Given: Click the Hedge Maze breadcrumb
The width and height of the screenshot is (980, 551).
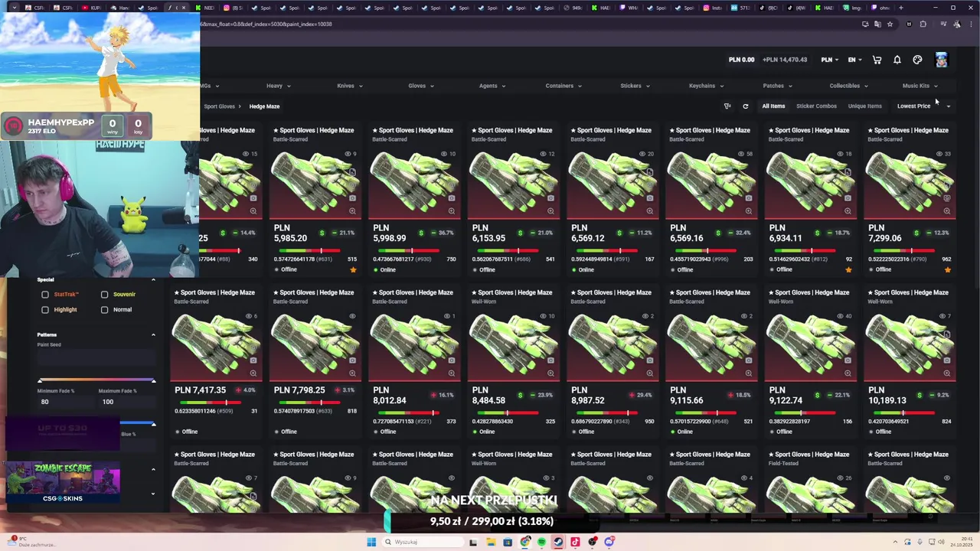Looking at the screenshot, I should pyautogui.click(x=264, y=106).
